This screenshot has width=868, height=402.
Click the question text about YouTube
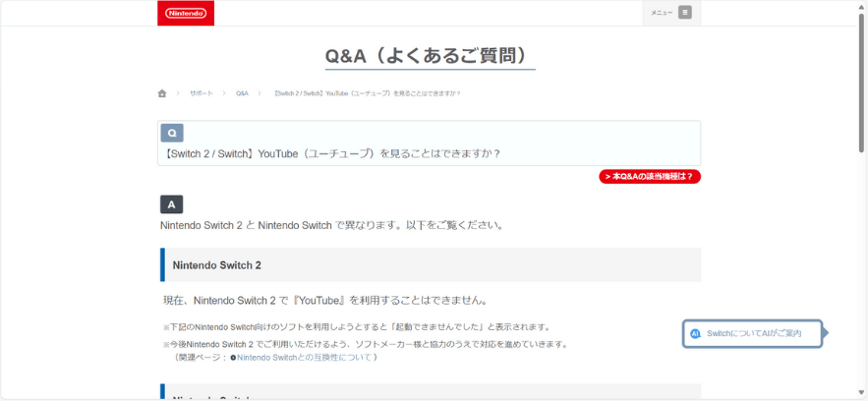(x=330, y=153)
